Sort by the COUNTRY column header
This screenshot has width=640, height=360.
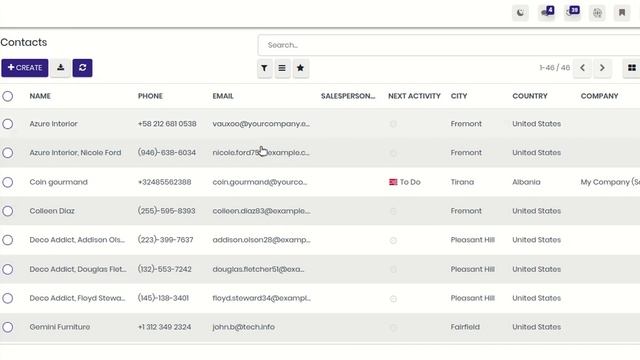click(530, 96)
